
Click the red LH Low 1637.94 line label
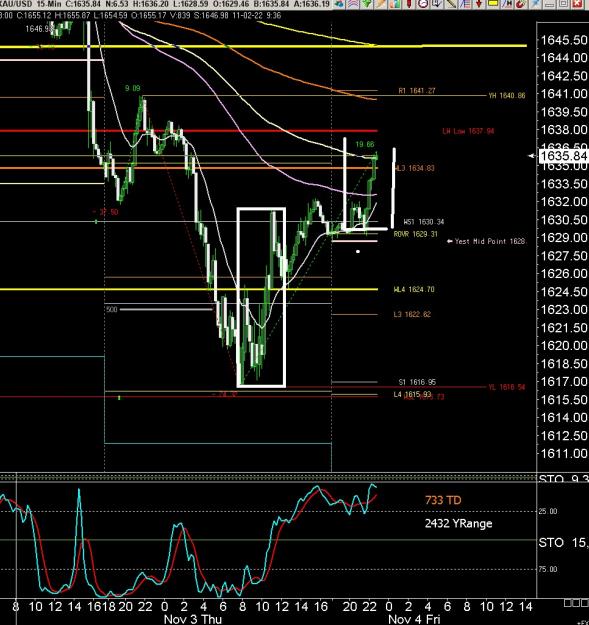coord(468,131)
